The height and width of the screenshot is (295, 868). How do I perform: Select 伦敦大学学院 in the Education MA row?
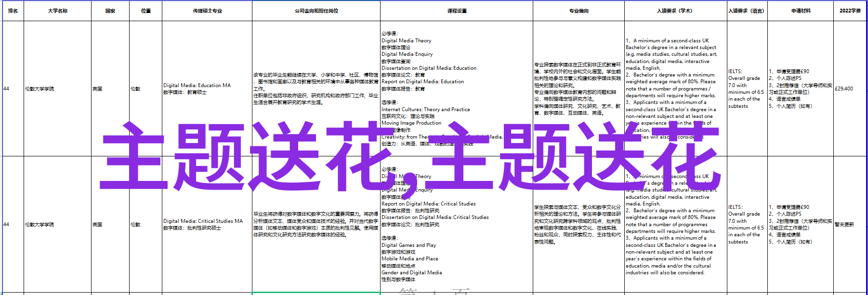pos(57,89)
